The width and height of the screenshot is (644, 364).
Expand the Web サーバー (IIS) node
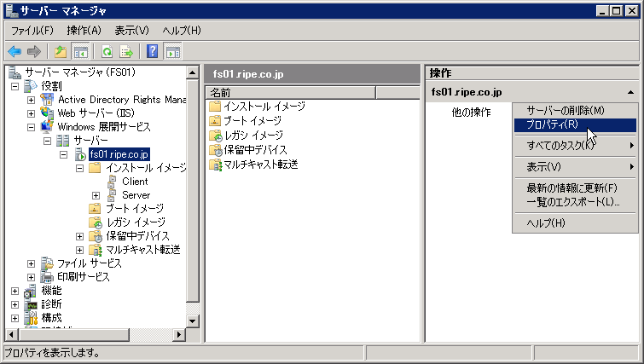[x=32, y=113]
